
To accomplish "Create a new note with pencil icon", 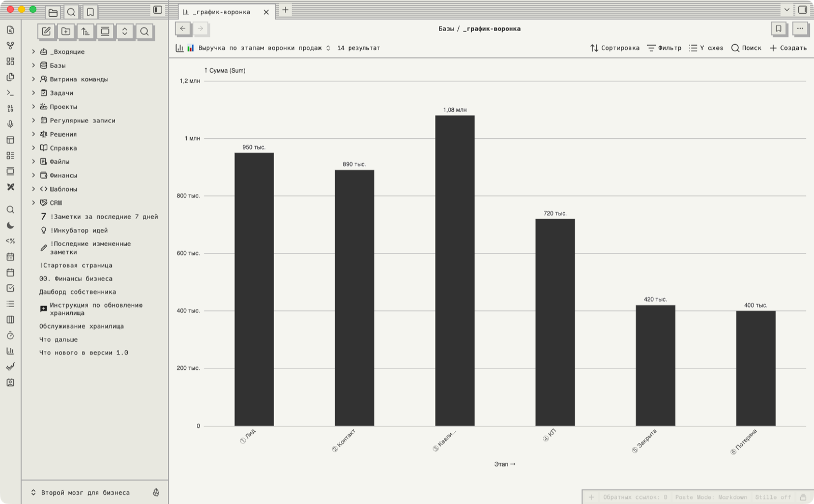I will point(46,32).
